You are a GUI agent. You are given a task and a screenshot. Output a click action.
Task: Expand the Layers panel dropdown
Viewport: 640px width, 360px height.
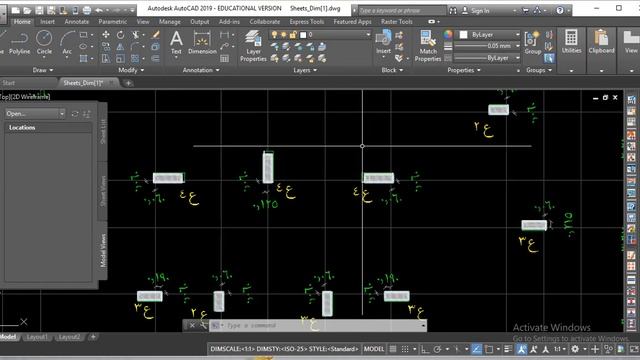click(305, 70)
